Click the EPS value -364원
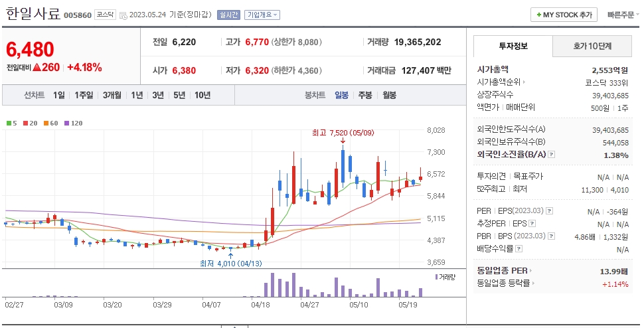 coord(617,212)
